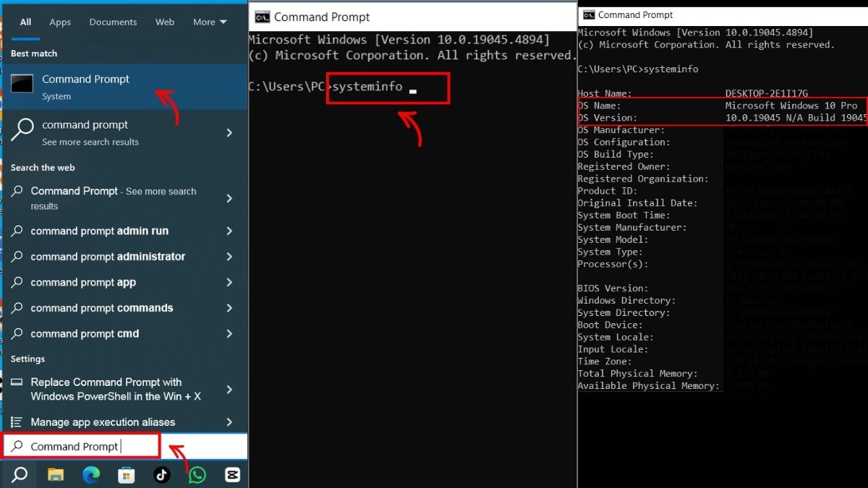Expand the chevron for 'See more search results'
The height and width of the screenshot is (488, 868).
(229, 132)
